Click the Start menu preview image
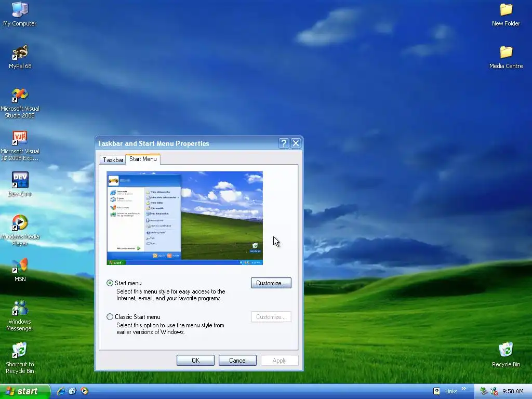Screen dimensions: 532x399 [184, 218]
